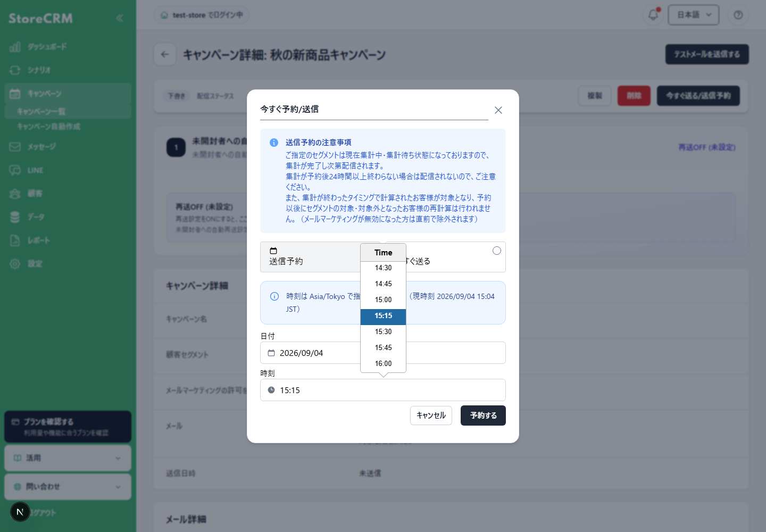Collapse sidebar with double chevron icon
Viewport: 766px width, 532px height.
[120, 18]
